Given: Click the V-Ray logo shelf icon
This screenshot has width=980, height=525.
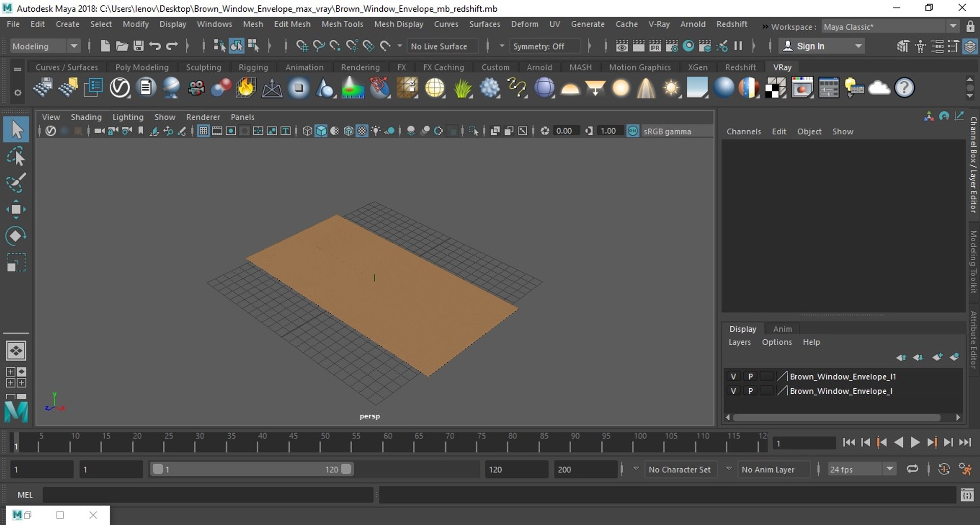Looking at the screenshot, I should pyautogui.click(x=120, y=88).
